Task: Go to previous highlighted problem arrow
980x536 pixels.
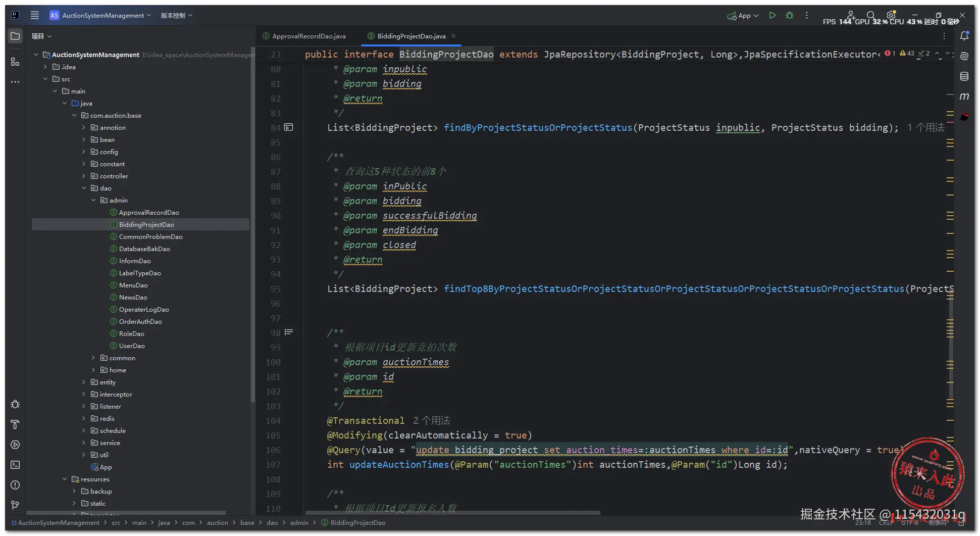Action: [937, 54]
